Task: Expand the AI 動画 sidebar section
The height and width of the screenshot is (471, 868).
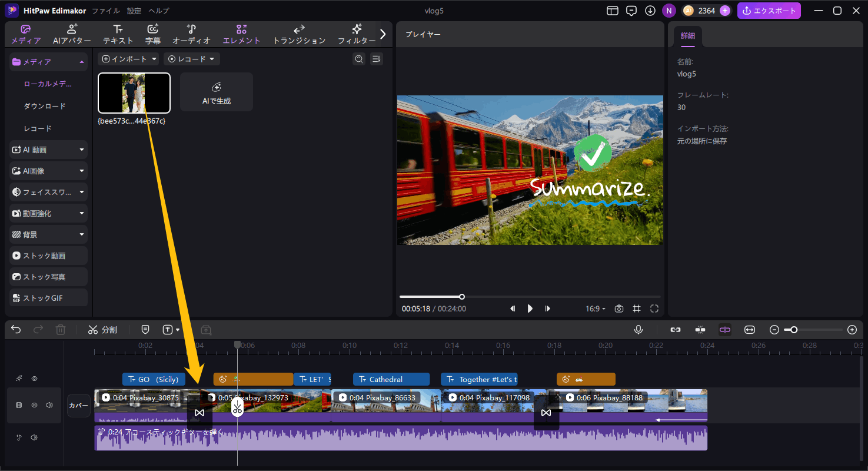Action: 47,149
